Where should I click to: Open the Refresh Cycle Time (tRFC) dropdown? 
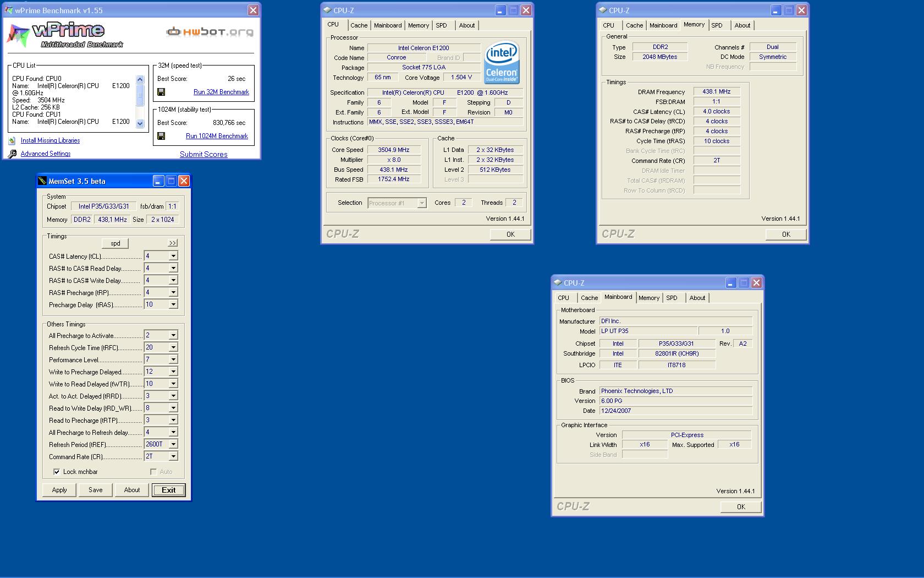coord(173,347)
